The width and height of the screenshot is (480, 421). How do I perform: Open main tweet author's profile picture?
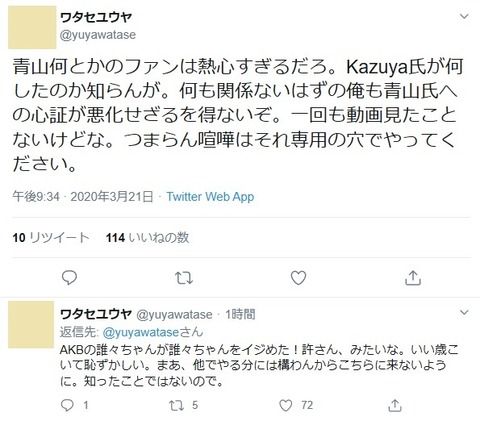pyautogui.click(x=32, y=27)
